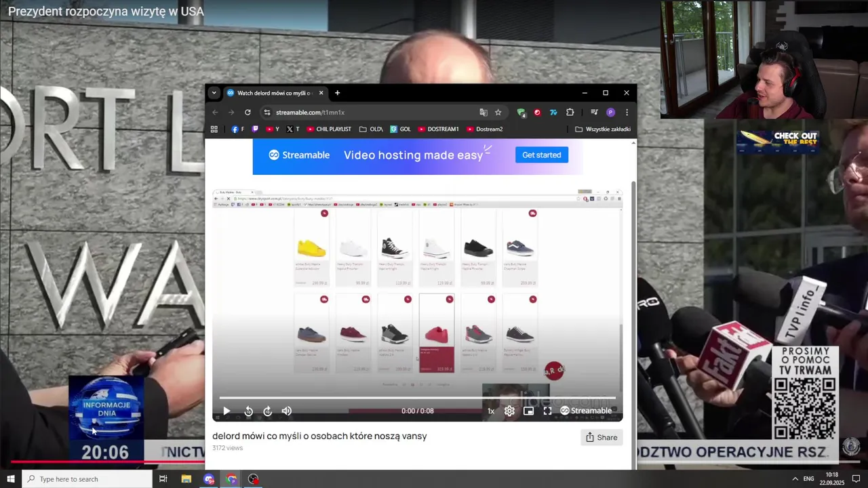Open the red circle extension icon
This screenshot has width=868, height=488.
pyautogui.click(x=537, y=113)
